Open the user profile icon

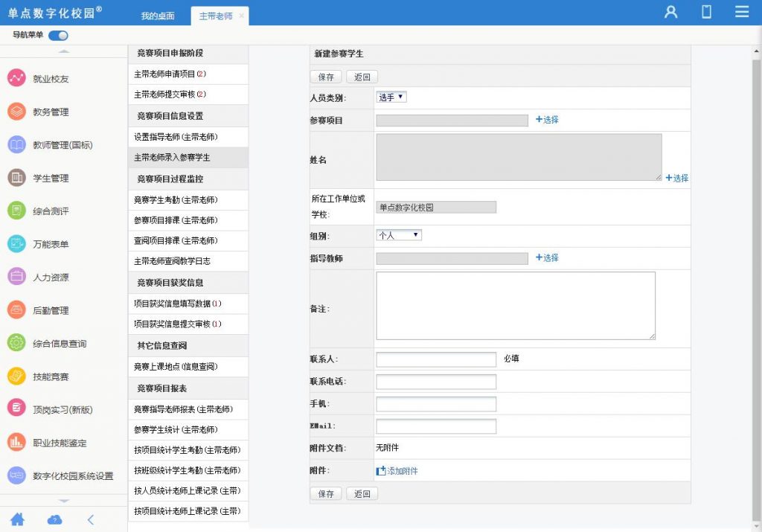[x=670, y=12]
